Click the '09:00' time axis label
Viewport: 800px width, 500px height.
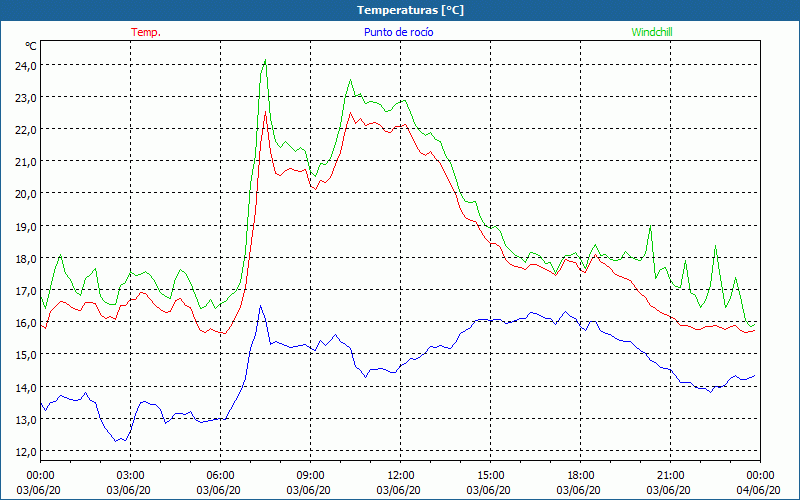tap(310, 476)
